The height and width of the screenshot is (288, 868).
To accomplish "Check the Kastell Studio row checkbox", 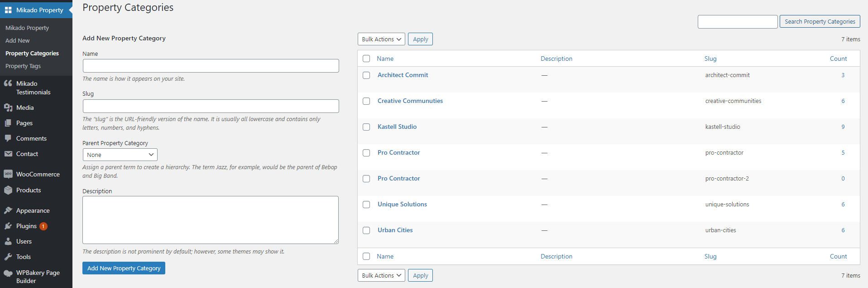I will click(x=366, y=127).
